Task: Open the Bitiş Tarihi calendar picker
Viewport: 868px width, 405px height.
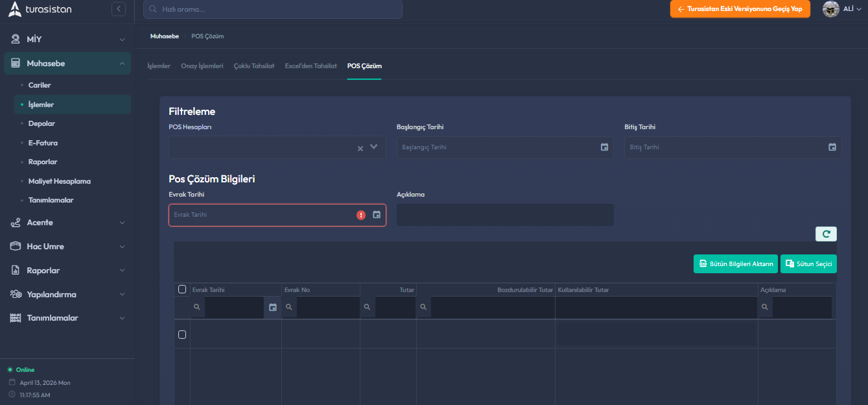Action: pyautogui.click(x=832, y=147)
